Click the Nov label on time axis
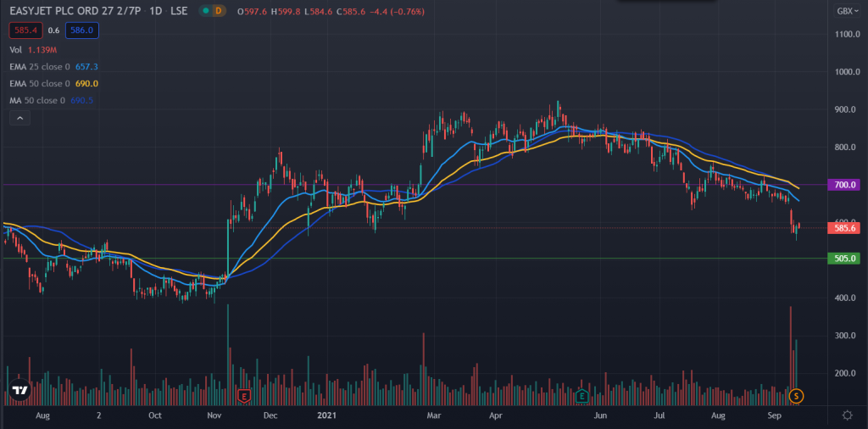This screenshot has height=429, width=868. click(214, 415)
